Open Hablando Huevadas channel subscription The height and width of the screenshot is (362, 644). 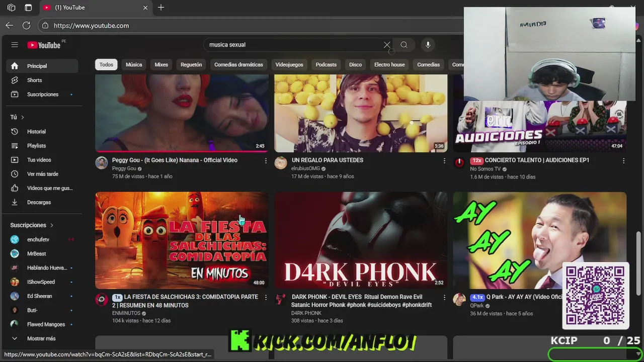tap(42, 267)
